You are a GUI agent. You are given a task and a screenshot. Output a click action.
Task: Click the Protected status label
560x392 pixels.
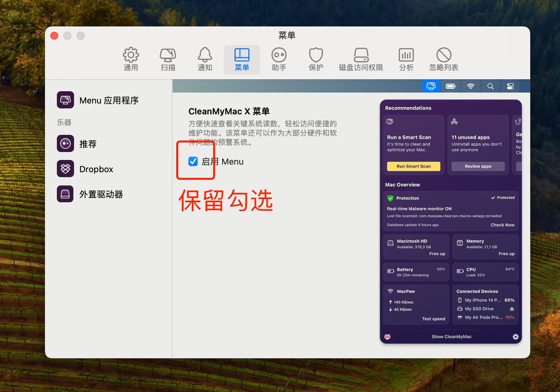(x=503, y=198)
